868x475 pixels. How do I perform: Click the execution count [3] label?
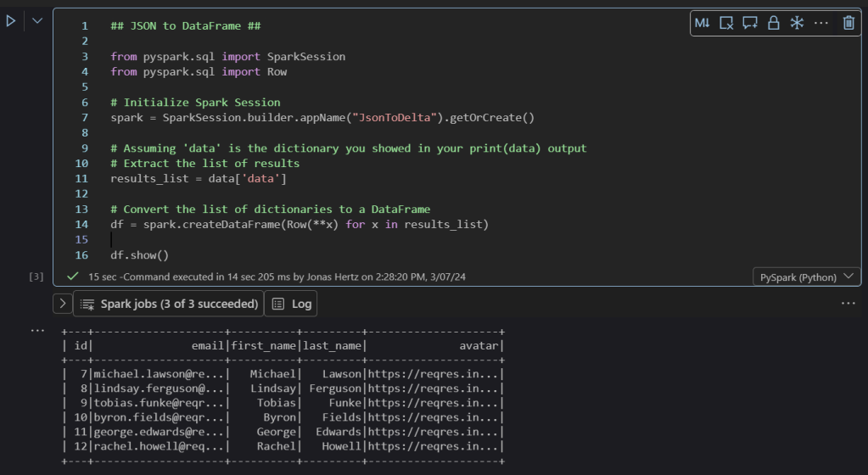click(36, 277)
